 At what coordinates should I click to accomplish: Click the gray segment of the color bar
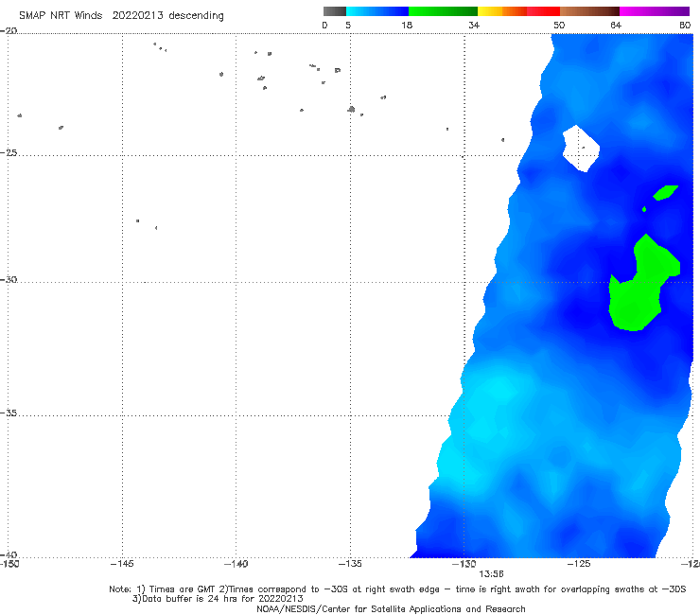(x=335, y=11)
